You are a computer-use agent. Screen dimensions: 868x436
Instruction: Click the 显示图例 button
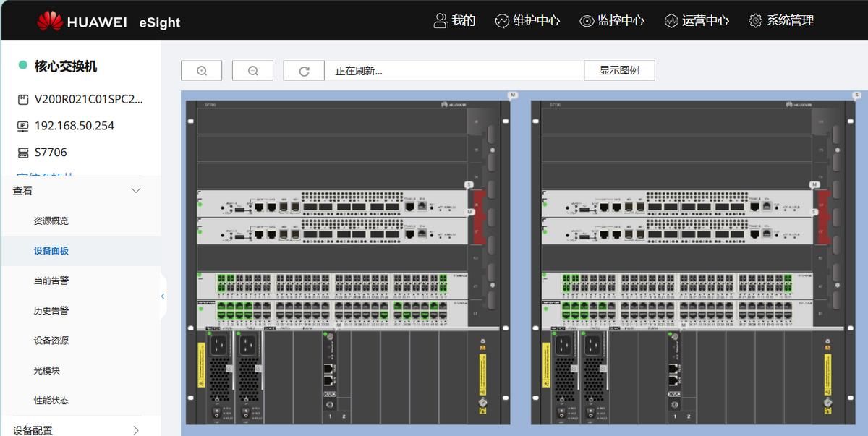[619, 70]
